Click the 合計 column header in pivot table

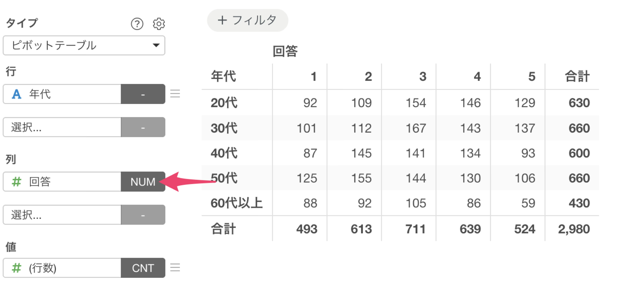(x=577, y=76)
